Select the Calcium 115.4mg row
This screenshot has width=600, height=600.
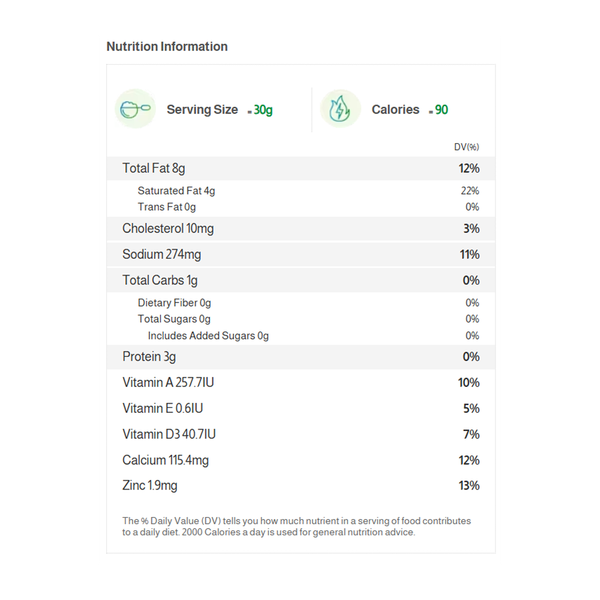pos(166,461)
